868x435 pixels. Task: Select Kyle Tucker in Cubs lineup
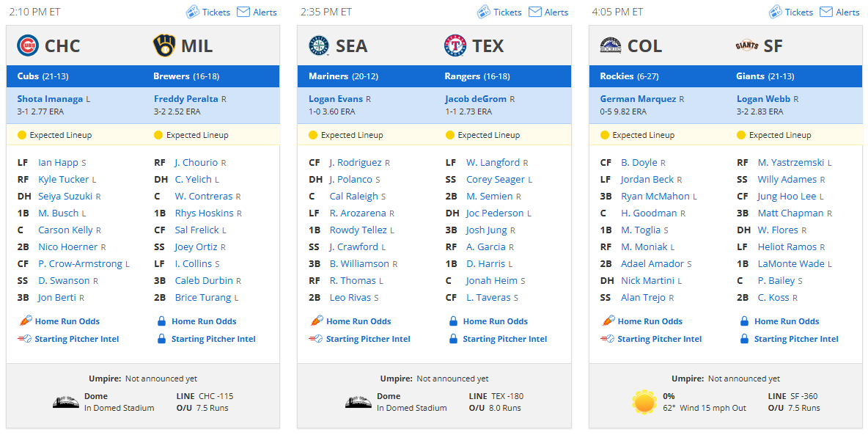[x=64, y=180]
